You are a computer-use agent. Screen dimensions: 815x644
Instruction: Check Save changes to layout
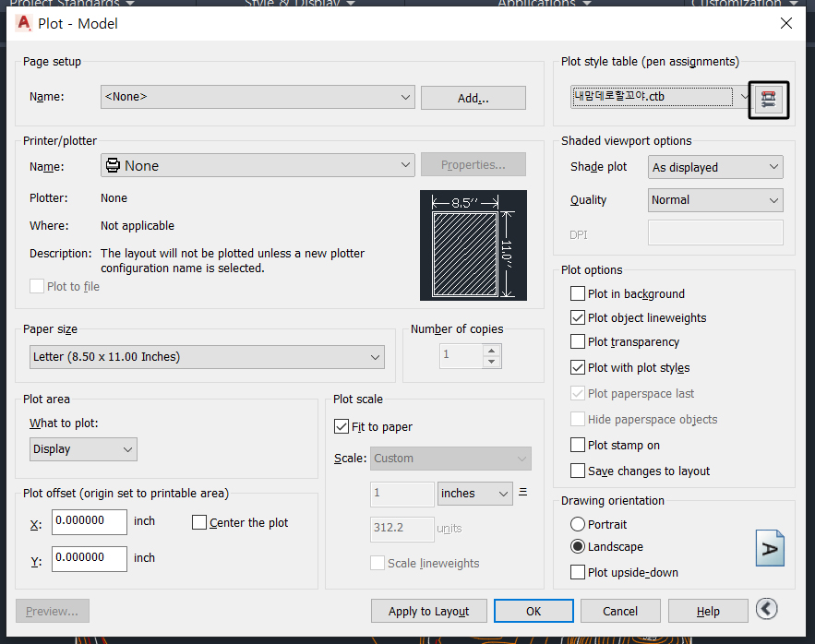(578, 471)
